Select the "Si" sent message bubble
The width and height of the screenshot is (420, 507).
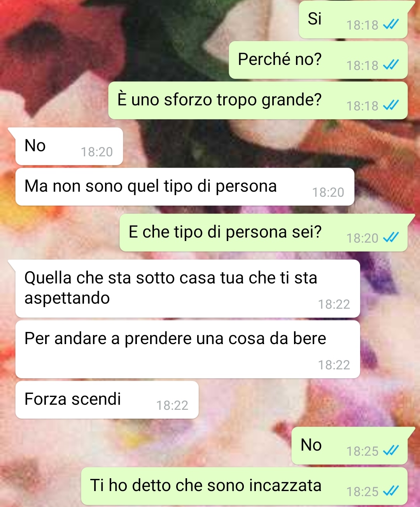tap(353, 19)
